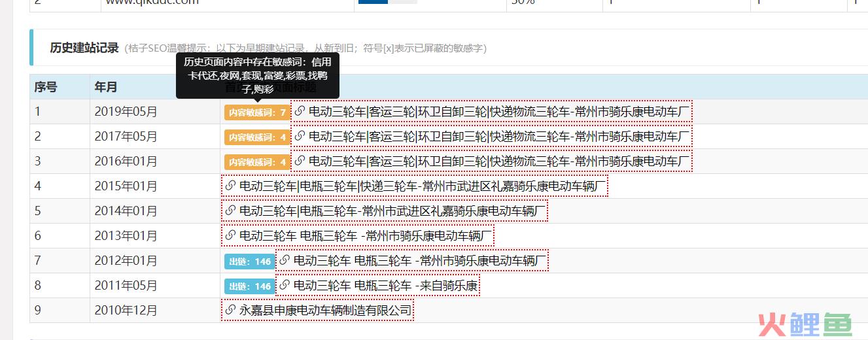868x340 pixels.
Task: Open 2016年01月 page title link
Action: click(500, 161)
